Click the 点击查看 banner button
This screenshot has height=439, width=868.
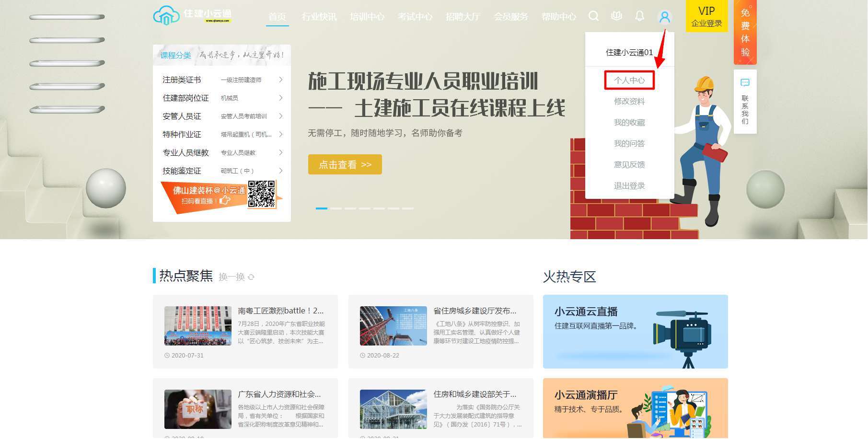[x=345, y=164]
